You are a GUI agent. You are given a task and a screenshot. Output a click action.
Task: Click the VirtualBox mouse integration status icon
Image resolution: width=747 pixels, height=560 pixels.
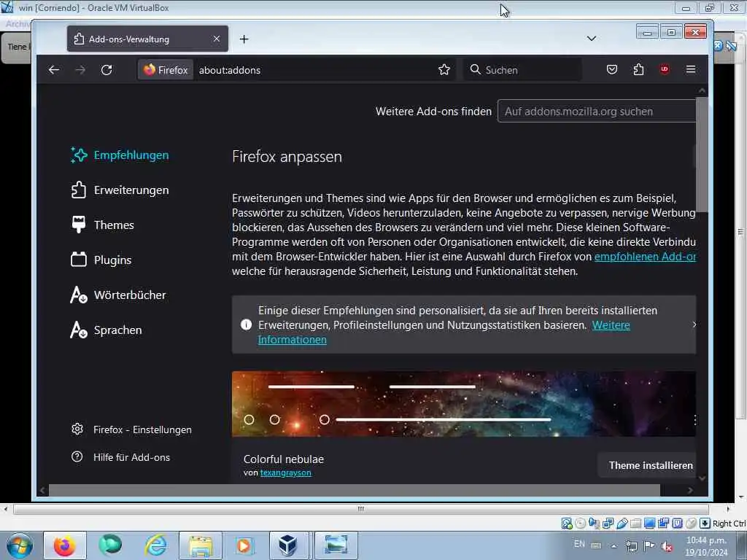tap(691, 524)
